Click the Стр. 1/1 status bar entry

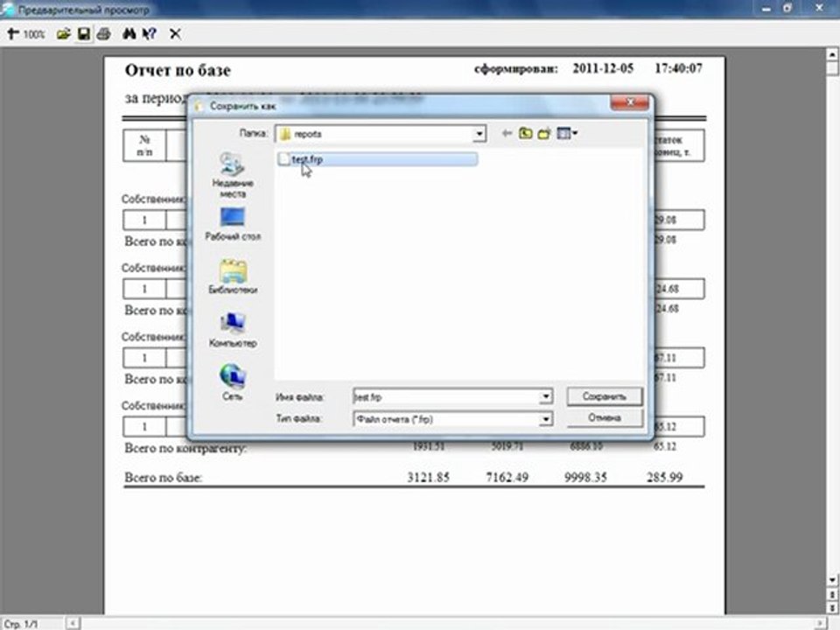[x=21, y=624]
